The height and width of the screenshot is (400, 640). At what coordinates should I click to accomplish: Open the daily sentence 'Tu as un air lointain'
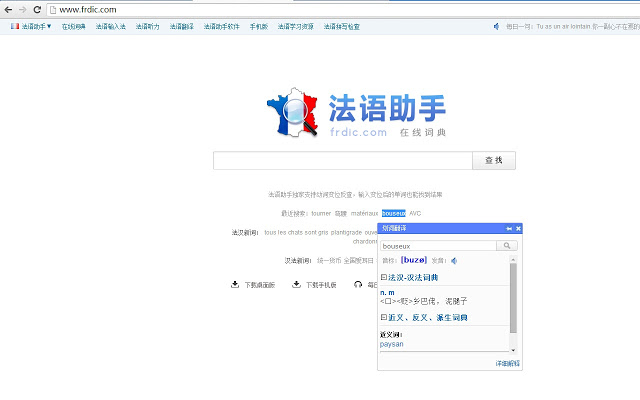[x=573, y=27]
